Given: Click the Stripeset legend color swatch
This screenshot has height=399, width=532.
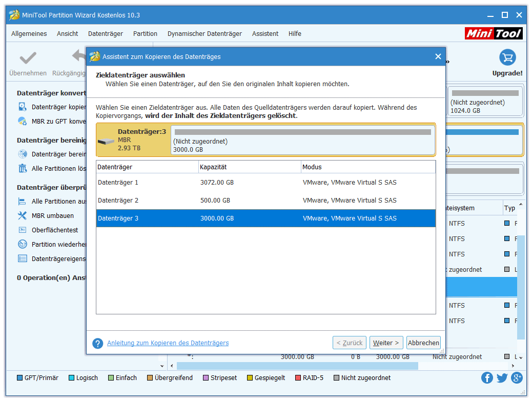Looking at the screenshot, I should tap(206, 378).
